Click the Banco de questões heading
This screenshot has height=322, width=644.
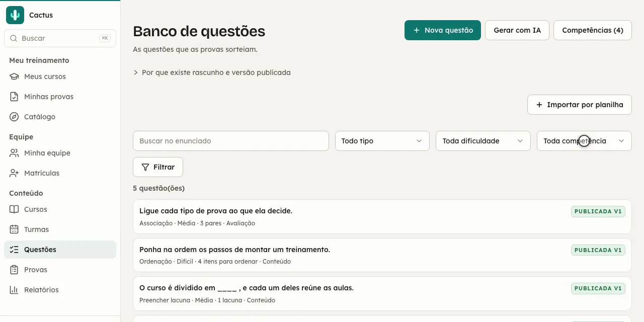pyautogui.click(x=199, y=31)
